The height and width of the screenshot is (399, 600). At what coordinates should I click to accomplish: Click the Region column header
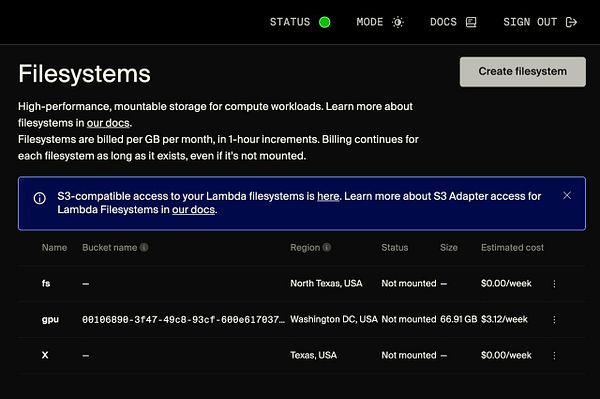tap(305, 248)
